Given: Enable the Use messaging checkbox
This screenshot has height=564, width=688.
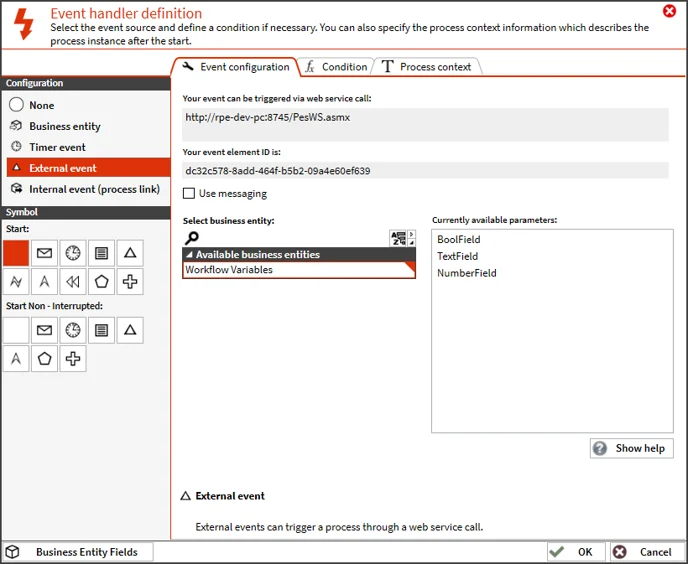Looking at the screenshot, I should tap(189, 193).
